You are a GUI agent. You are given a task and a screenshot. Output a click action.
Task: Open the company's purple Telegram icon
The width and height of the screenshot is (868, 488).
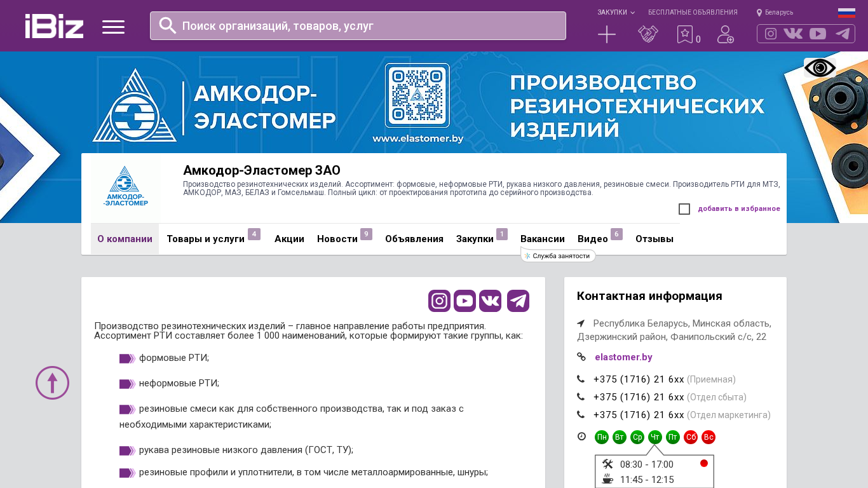(518, 301)
